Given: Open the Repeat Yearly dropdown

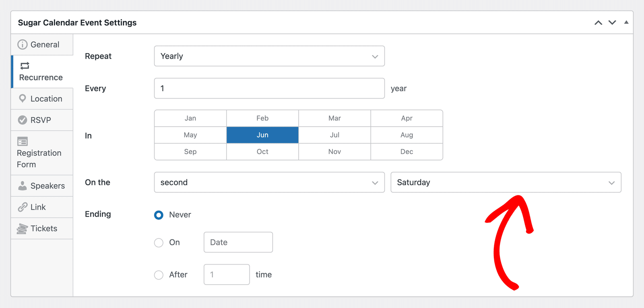Looking at the screenshot, I should (269, 56).
